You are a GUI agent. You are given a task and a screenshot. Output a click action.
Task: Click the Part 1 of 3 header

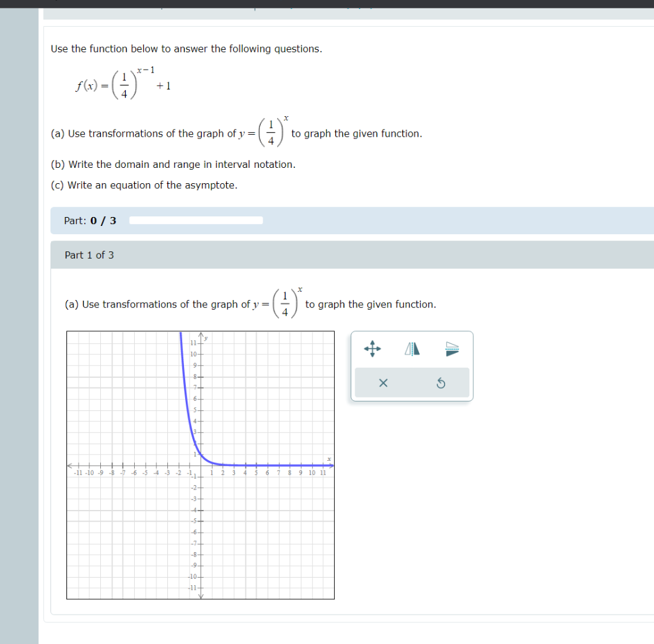89,255
